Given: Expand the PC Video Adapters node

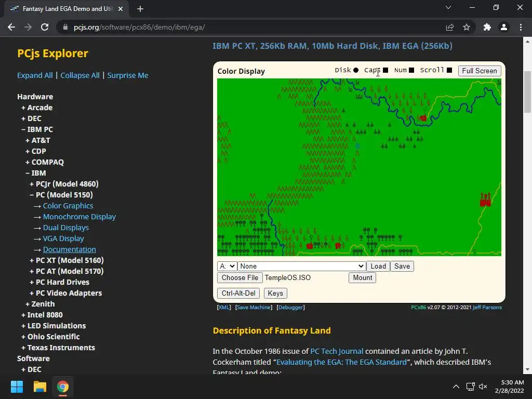Looking at the screenshot, I should (65, 293).
